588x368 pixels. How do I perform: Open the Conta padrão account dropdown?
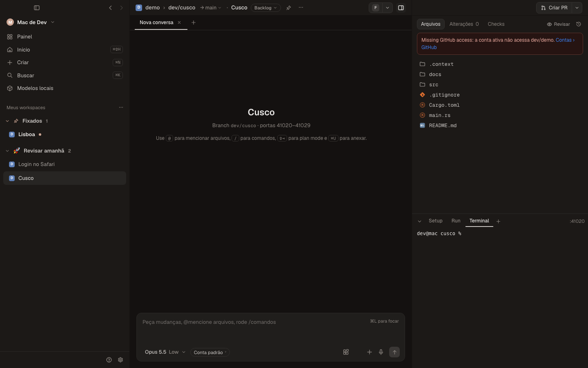pos(210,352)
